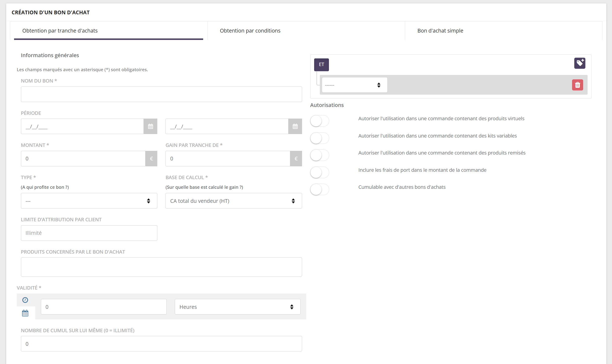Image resolution: width=612 pixels, height=364 pixels.
Task: Toggle include shipping fees in order amount
Action: (320, 173)
